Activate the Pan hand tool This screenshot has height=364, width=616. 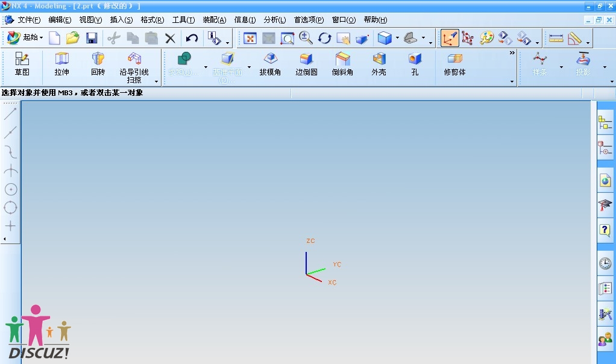(x=344, y=38)
